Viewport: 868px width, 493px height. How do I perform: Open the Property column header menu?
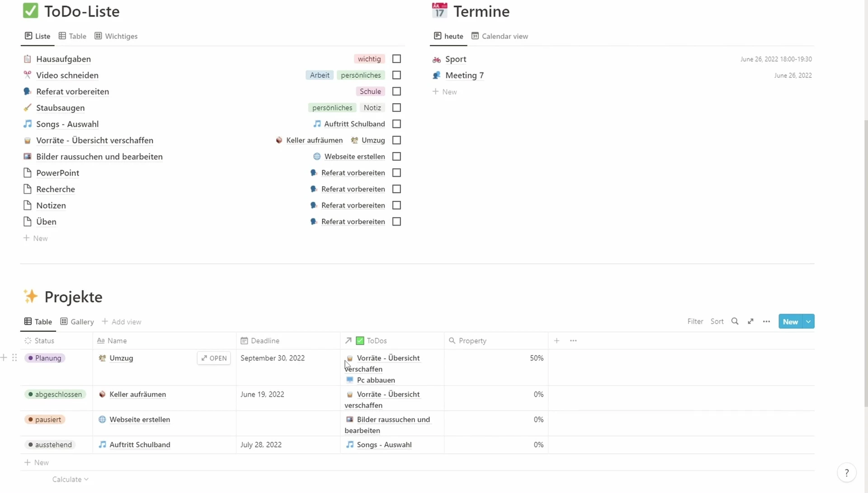496,341
